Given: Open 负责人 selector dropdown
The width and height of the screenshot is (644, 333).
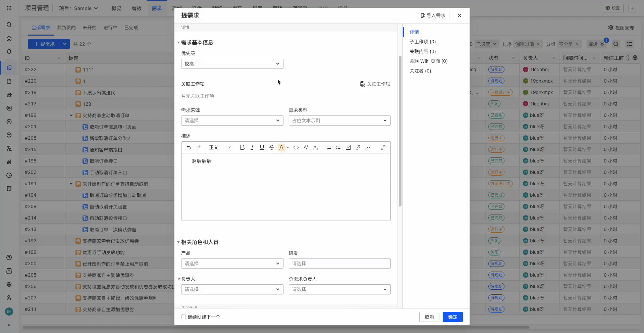Looking at the screenshot, I should (232, 289).
